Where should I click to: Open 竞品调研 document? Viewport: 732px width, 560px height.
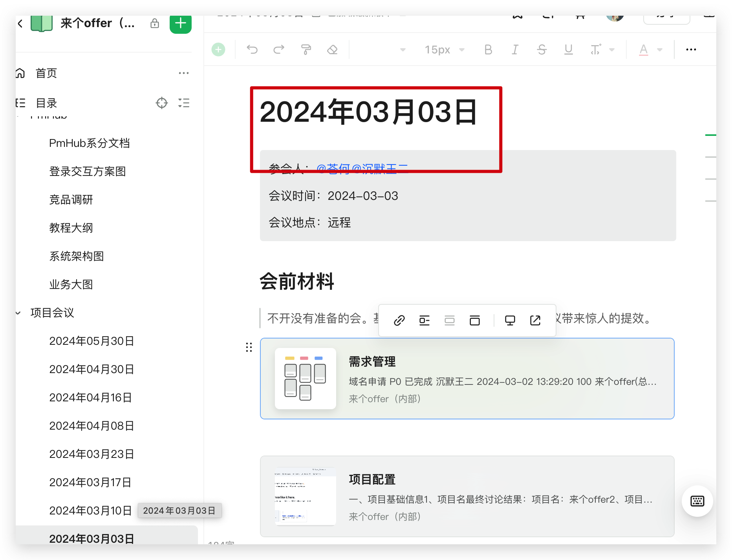tap(71, 199)
